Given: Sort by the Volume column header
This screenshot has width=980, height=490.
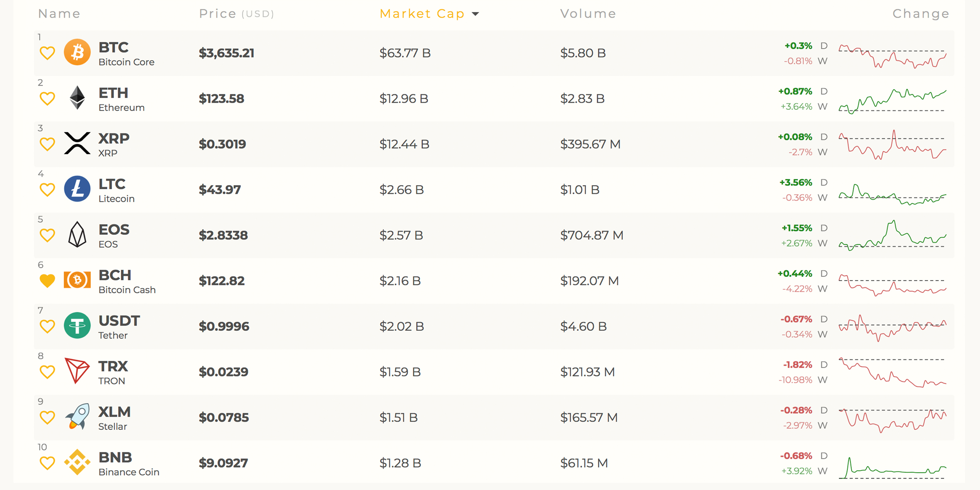Looking at the screenshot, I should click(588, 14).
